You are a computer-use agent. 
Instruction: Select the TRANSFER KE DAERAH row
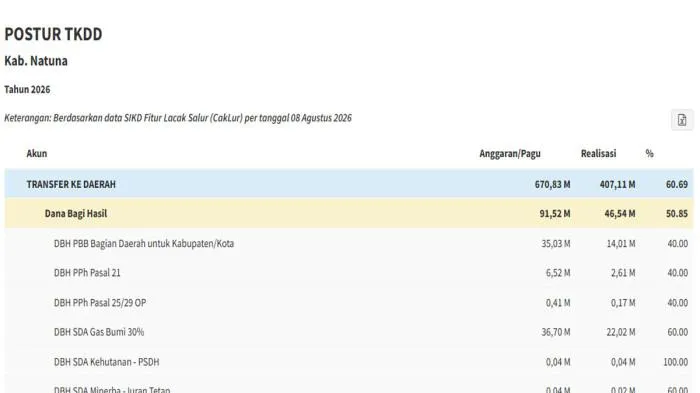(349, 184)
